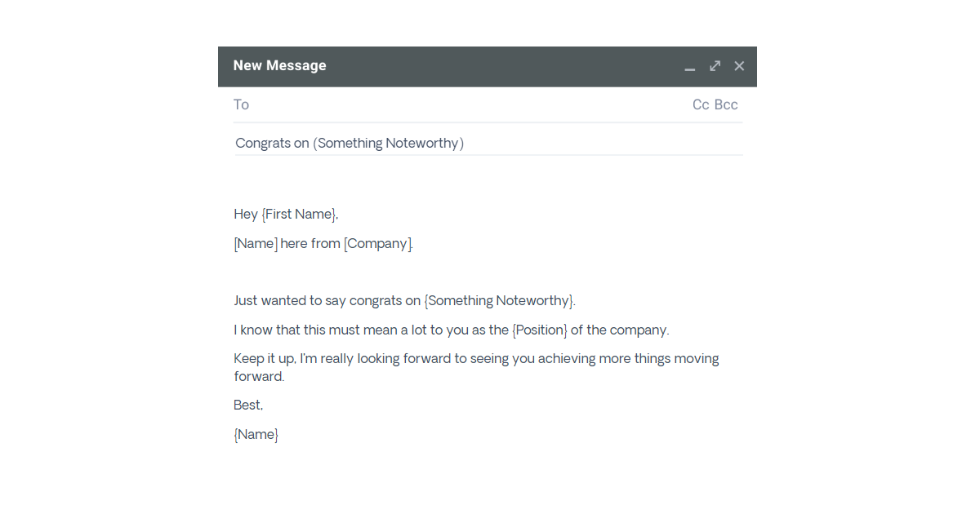Viewport: 980px width, 514px height.
Task: Click the {Name} signature placeholder
Action: (256, 435)
